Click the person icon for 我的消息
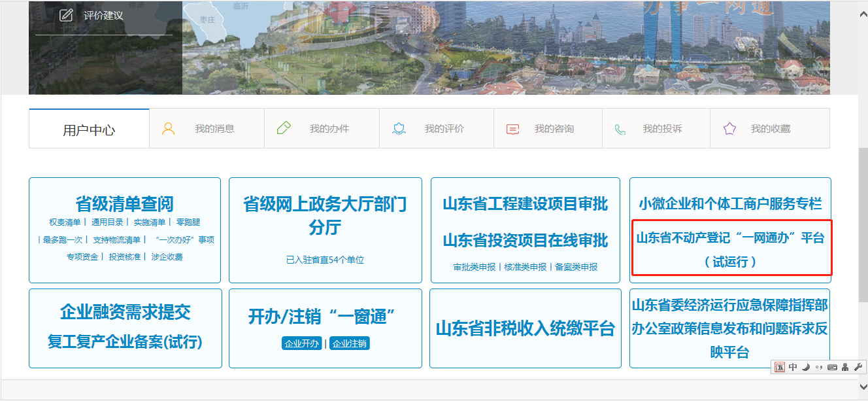The height and width of the screenshot is (401, 868). (x=168, y=129)
